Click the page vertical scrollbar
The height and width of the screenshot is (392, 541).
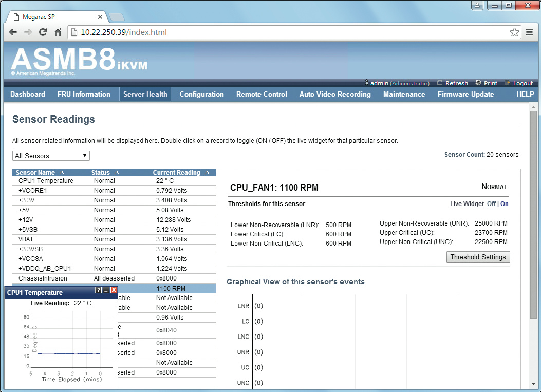coord(534,215)
